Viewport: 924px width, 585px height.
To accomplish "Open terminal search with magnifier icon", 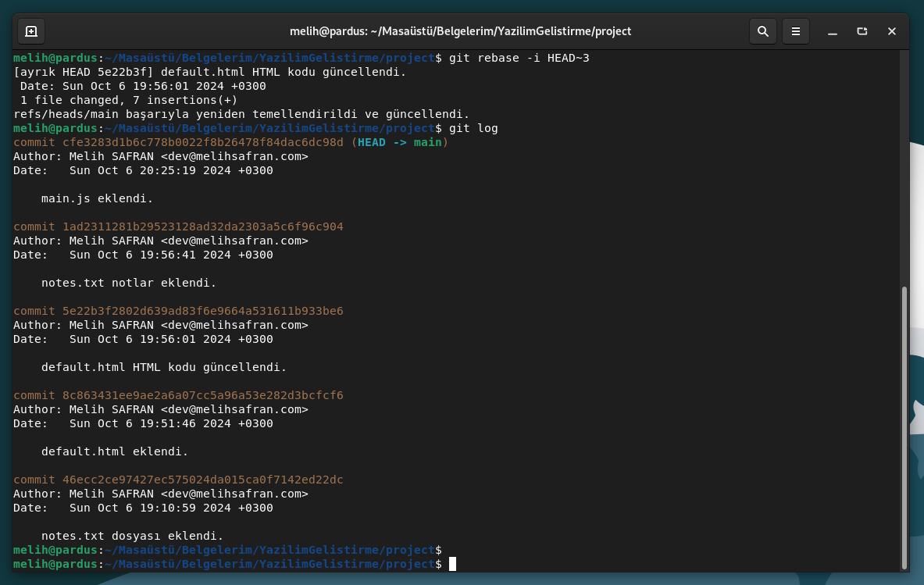I will click(x=762, y=31).
